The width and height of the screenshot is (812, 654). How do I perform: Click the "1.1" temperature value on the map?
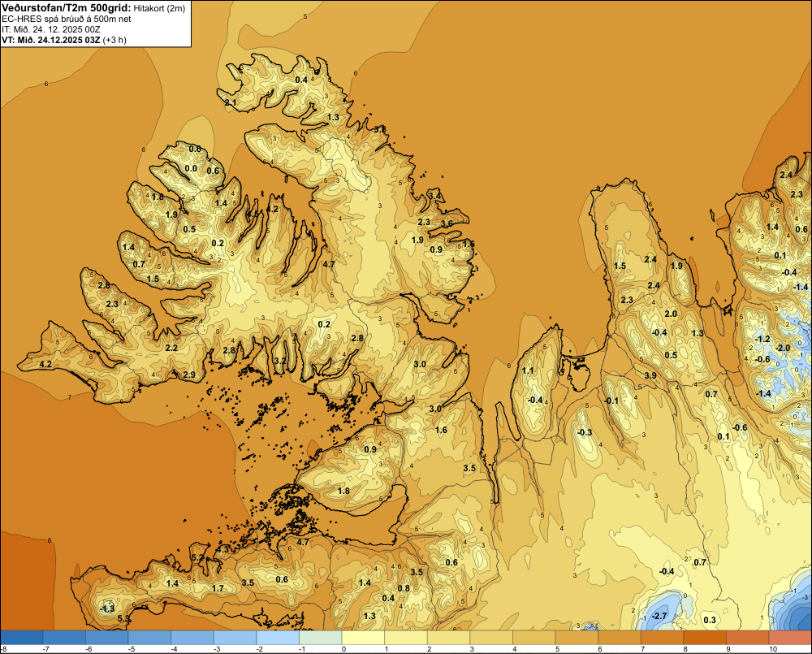pos(528,370)
